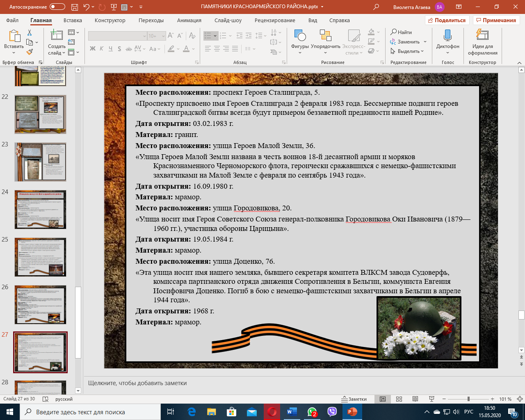Click the Save icon in title bar
Image resolution: width=525 pixels, height=420 pixels.
pyautogui.click(x=74, y=7)
